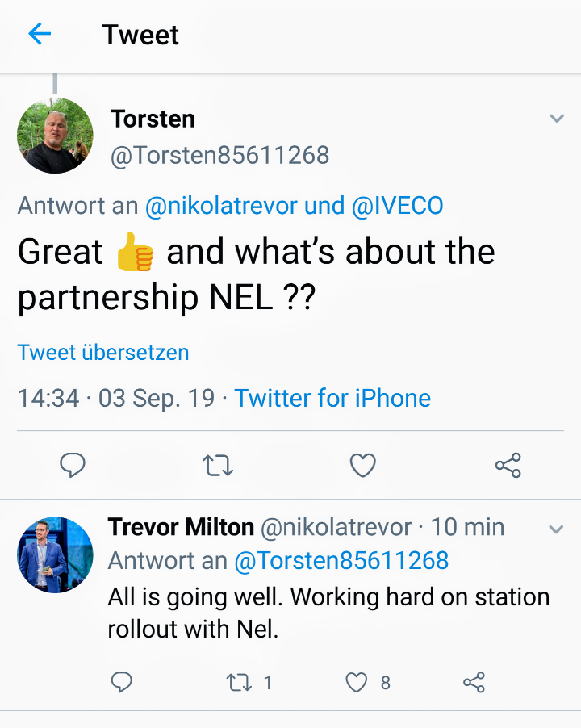
Task: Share Trevor Milton's reply
Action: 474,683
